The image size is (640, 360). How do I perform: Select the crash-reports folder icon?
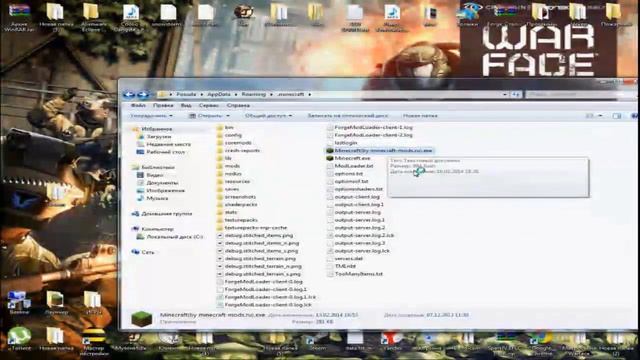[x=220, y=151]
